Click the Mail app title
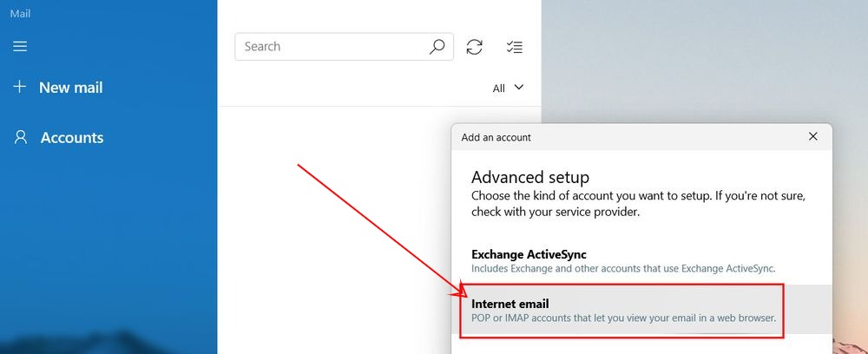868x354 pixels. pyautogui.click(x=20, y=13)
